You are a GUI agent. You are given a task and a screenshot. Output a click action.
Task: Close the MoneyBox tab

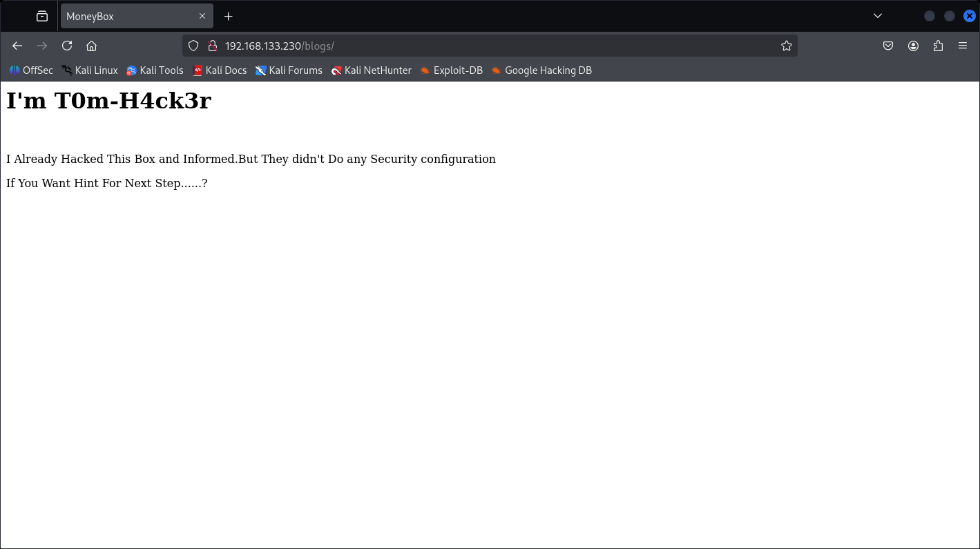point(202,16)
